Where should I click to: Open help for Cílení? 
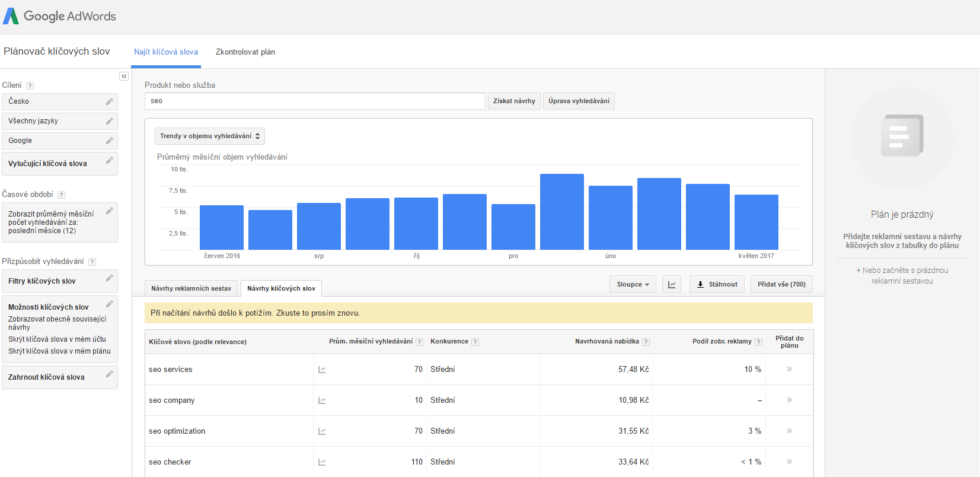tap(30, 85)
